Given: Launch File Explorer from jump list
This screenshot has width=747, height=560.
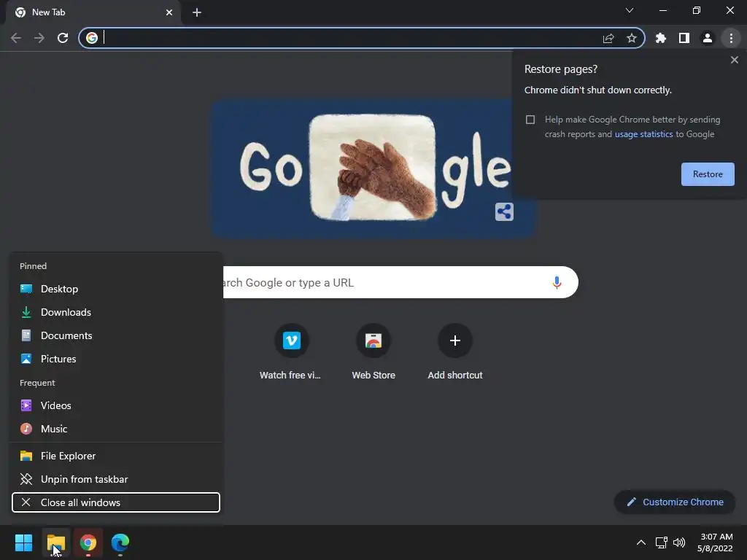Looking at the screenshot, I should click(116, 456).
